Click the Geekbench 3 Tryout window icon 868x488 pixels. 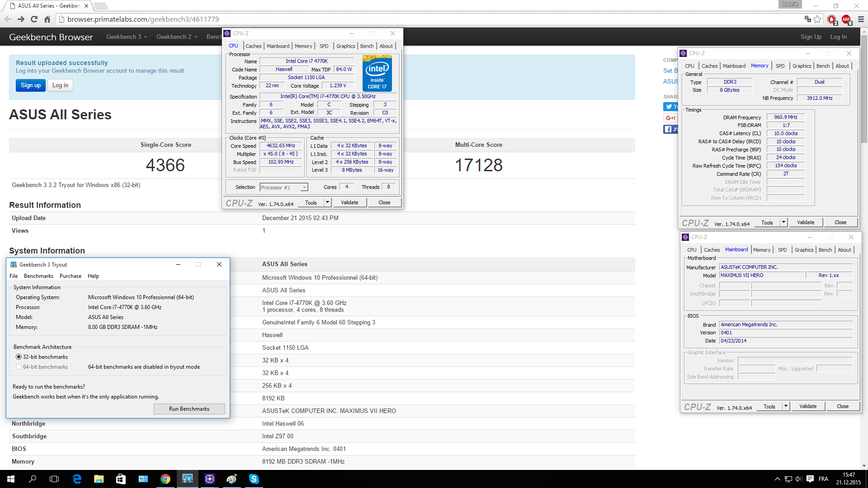click(x=14, y=265)
